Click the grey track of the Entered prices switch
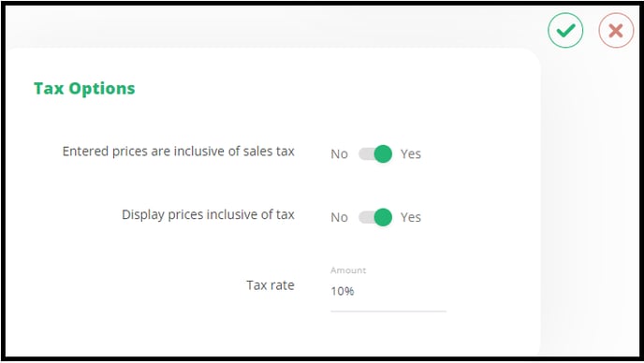 pos(366,154)
